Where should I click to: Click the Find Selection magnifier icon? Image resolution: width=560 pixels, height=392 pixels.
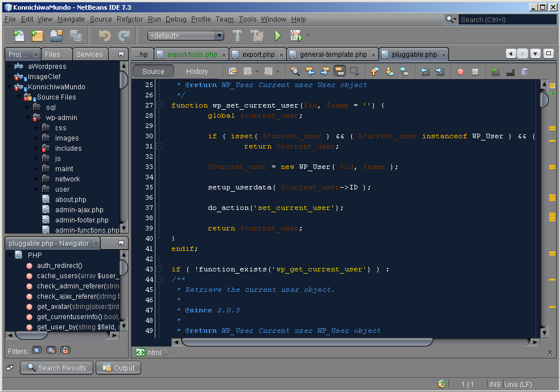pos(295,72)
